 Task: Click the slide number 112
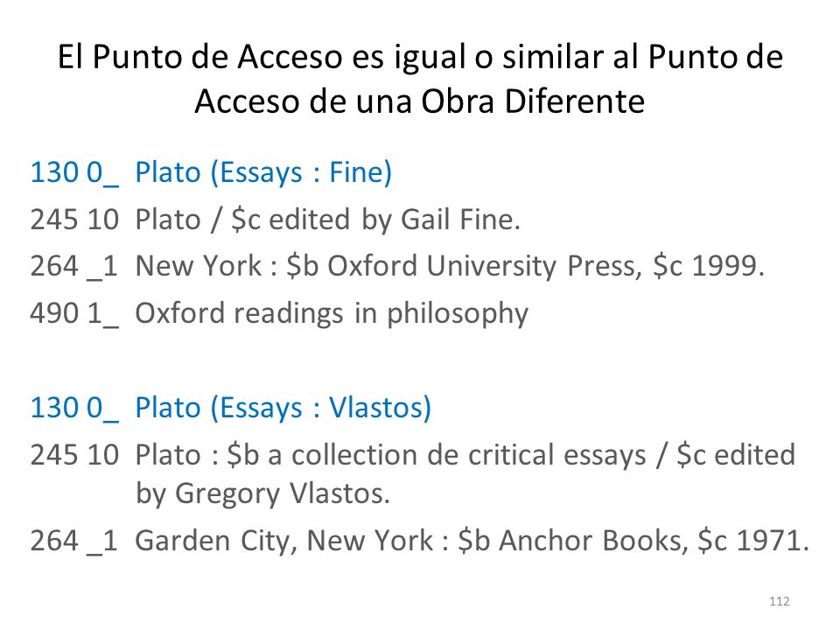tap(780, 601)
